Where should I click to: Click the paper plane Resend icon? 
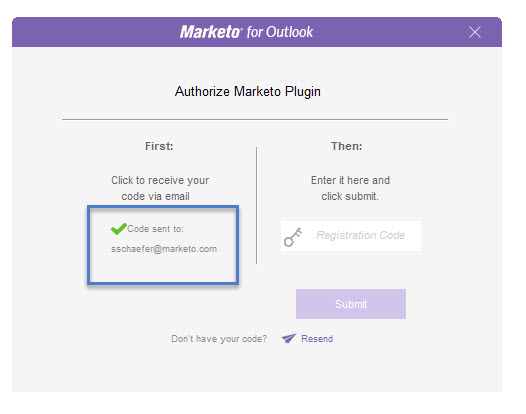289,338
